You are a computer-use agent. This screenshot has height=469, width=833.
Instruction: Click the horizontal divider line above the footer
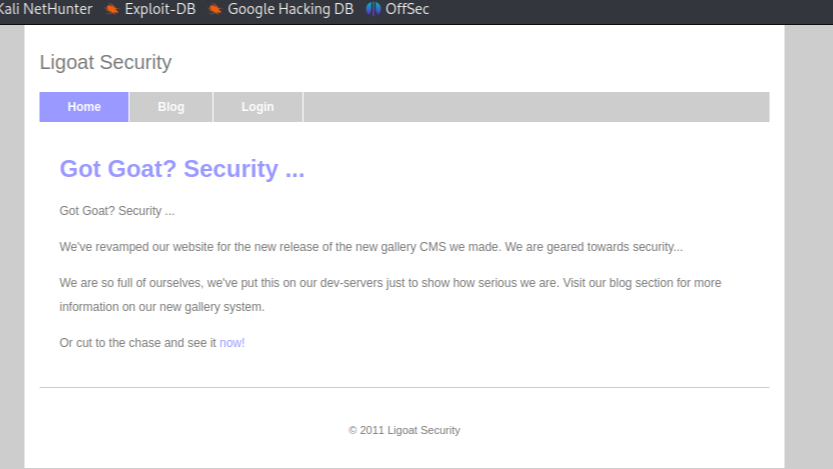(404, 387)
